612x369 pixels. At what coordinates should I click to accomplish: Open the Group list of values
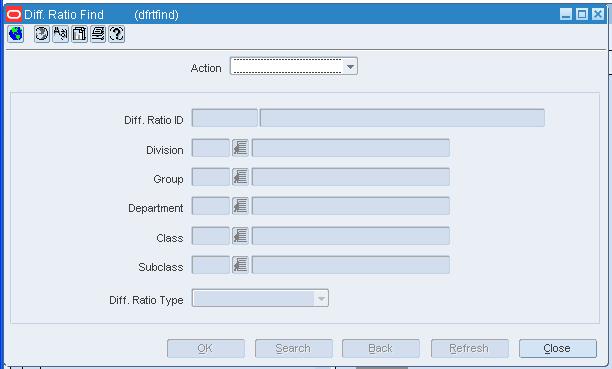point(240,177)
